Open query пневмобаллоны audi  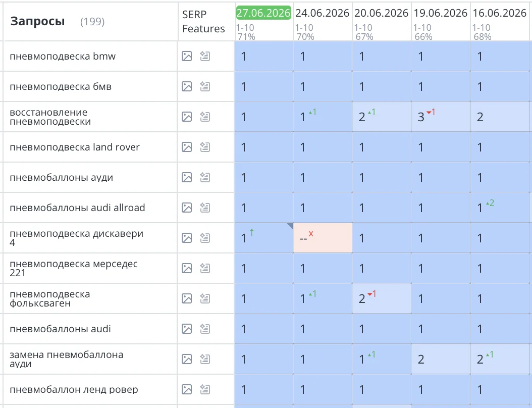(x=61, y=329)
